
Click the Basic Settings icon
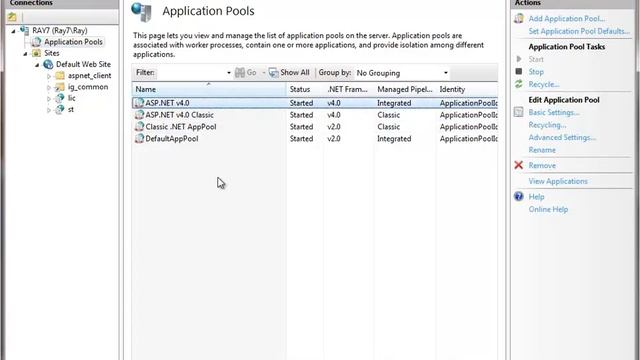[519, 112]
